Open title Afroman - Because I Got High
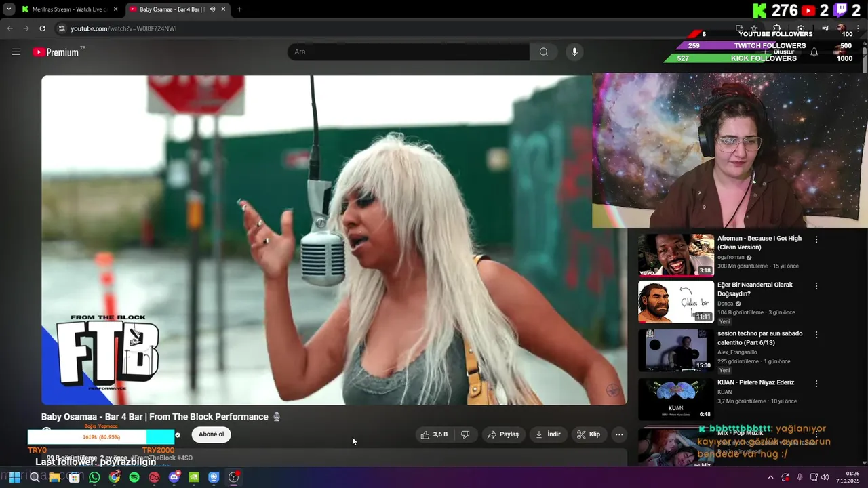This screenshot has height=488, width=868. click(x=759, y=243)
